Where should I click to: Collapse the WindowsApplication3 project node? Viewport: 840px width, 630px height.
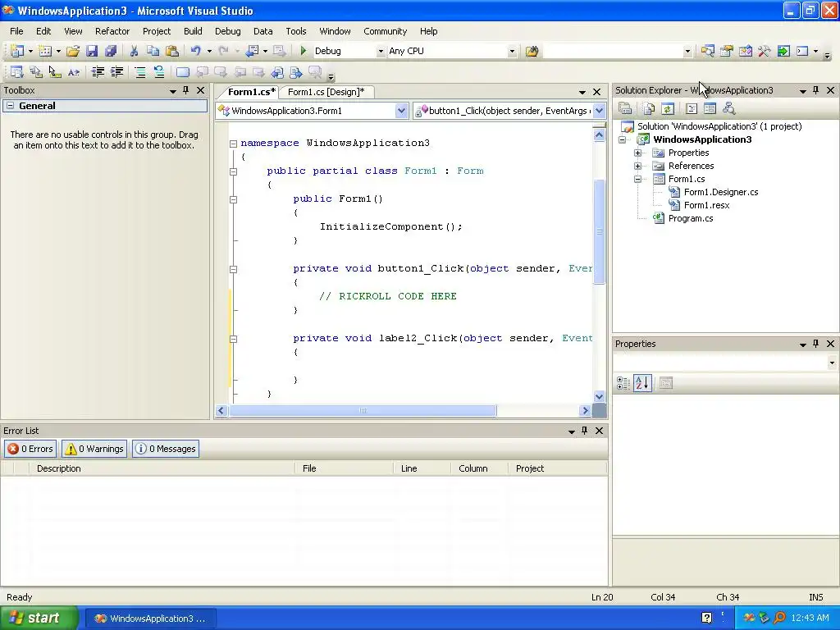(622, 139)
